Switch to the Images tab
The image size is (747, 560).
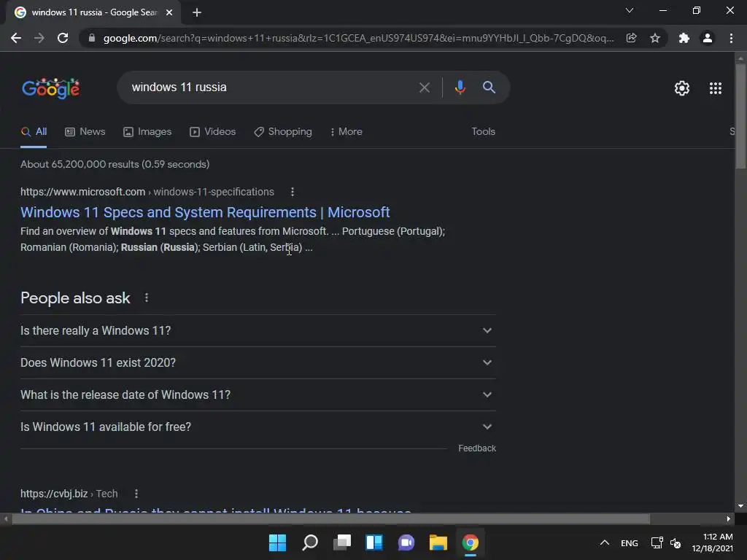[x=147, y=132]
